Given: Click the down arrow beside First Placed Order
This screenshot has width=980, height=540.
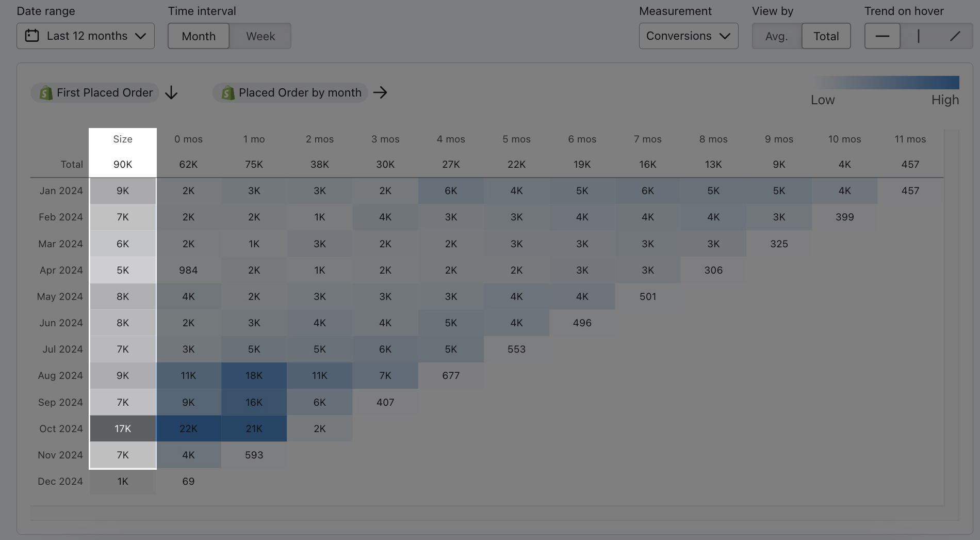Looking at the screenshot, I should point(171,93).
